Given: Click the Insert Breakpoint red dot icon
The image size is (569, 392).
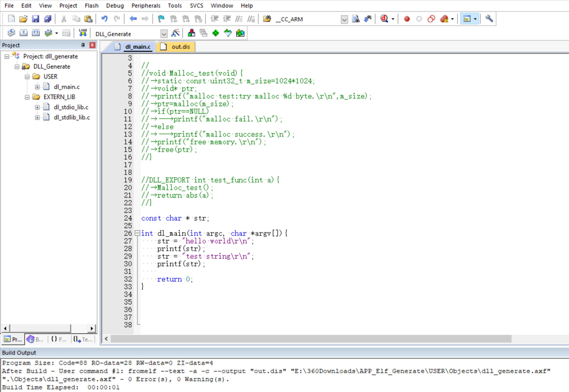Looking at the screenshot, I should 407,19.
